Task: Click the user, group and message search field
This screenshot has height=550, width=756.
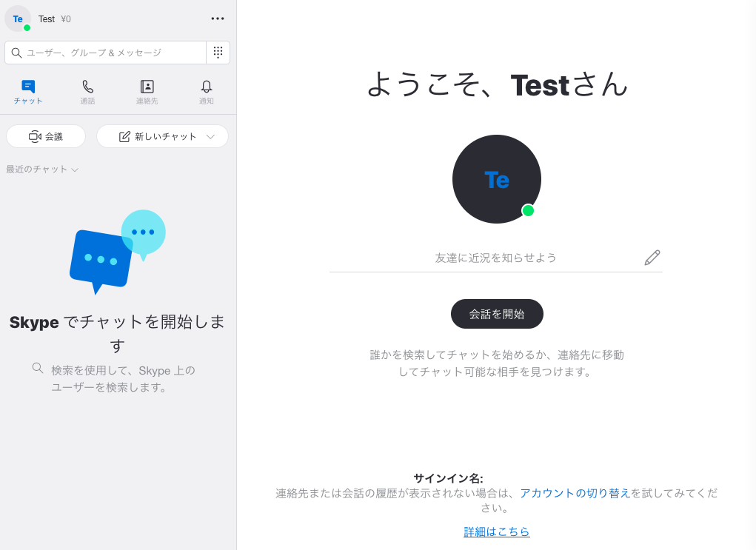Action: coord(106,53)
